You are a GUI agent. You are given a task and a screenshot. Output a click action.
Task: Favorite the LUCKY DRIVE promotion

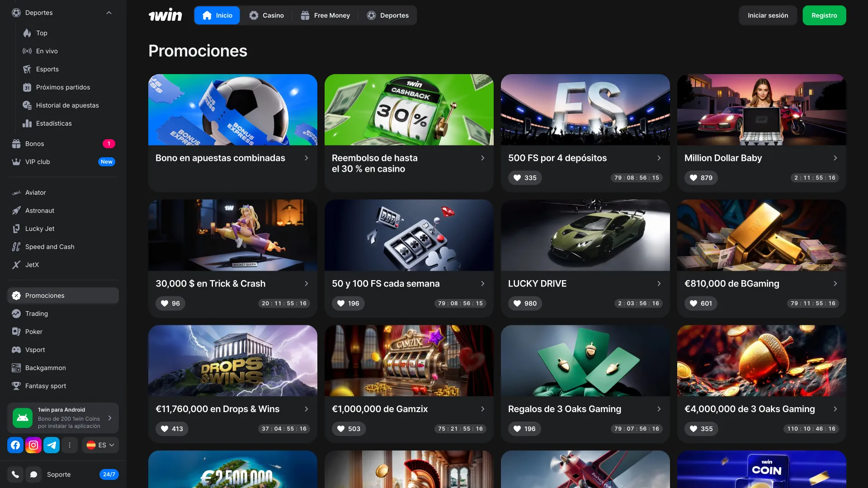517,303
